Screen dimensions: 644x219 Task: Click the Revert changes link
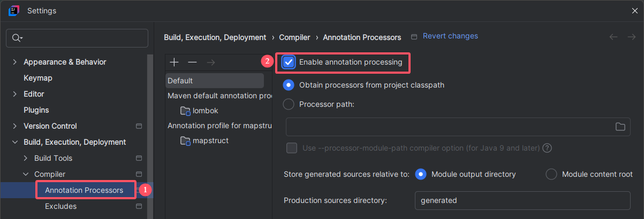coord(450,36)
